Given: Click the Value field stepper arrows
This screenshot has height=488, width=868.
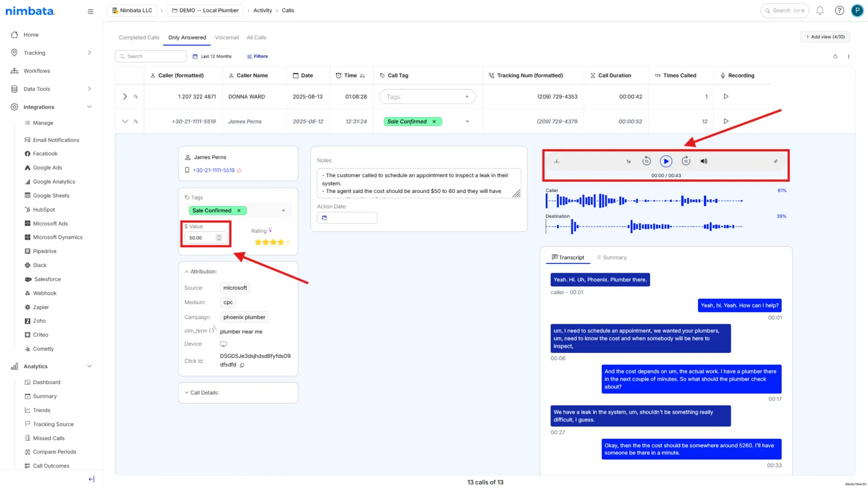Looking at the screenshot, I should click(219, 237).
